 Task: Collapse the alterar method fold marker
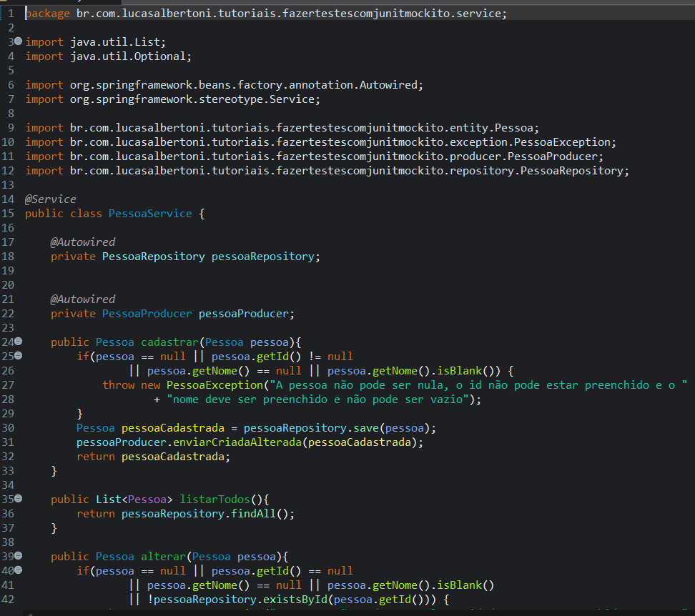pyautogui.click(x=17, y=556)
